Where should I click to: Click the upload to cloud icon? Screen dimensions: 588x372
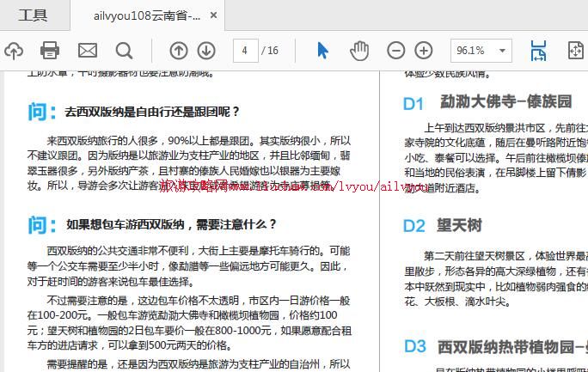click(13, 51)
